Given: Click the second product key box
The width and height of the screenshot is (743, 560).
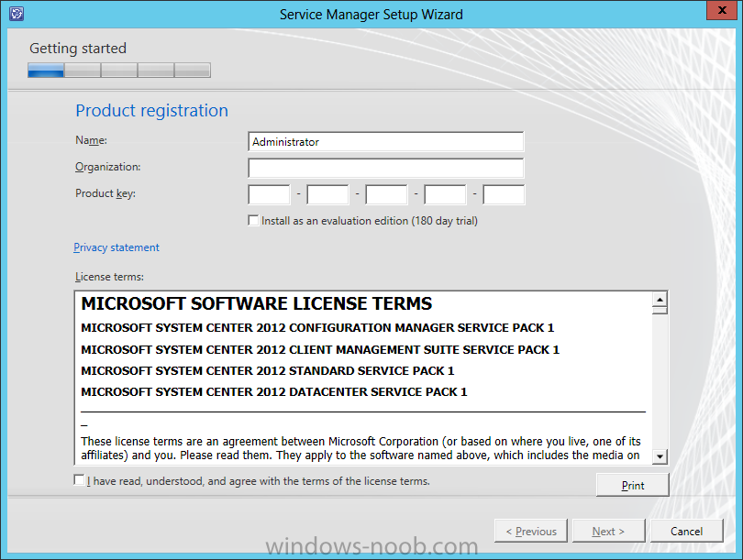Looking at the screenshot, I should click(327, 194).
